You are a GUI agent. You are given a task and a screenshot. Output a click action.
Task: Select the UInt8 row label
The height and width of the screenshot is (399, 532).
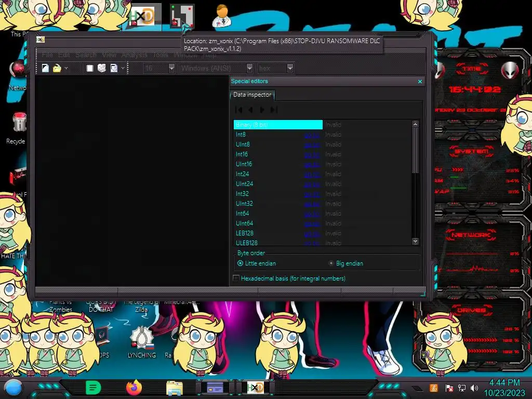(243, 144)
